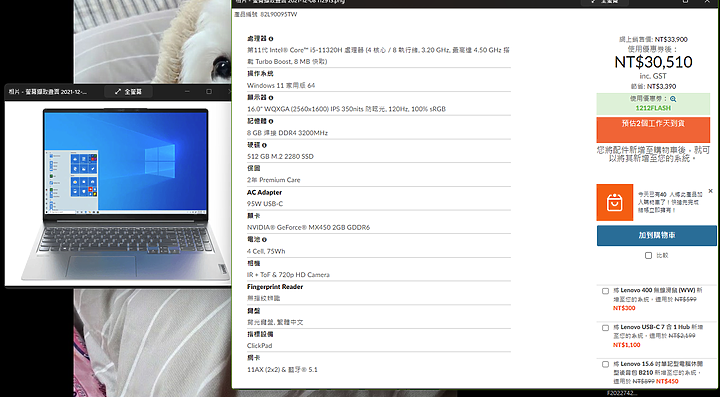Click the info icon beside 處理器
The height and width of the screenshot is (397, 720).
(x=271, y=39)
